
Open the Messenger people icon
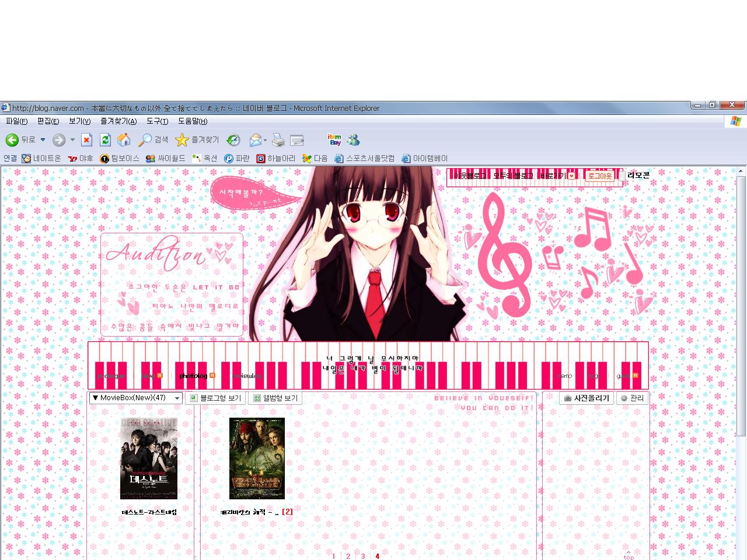tap(353, 140)
